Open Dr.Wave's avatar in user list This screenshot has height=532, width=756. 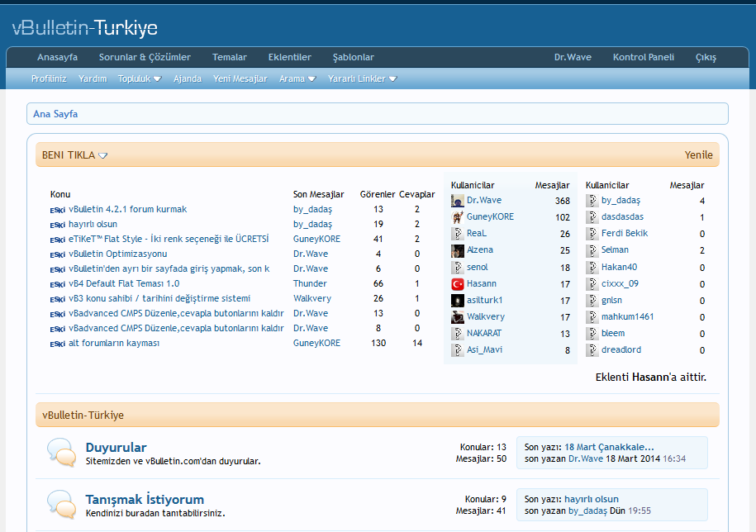457,201
